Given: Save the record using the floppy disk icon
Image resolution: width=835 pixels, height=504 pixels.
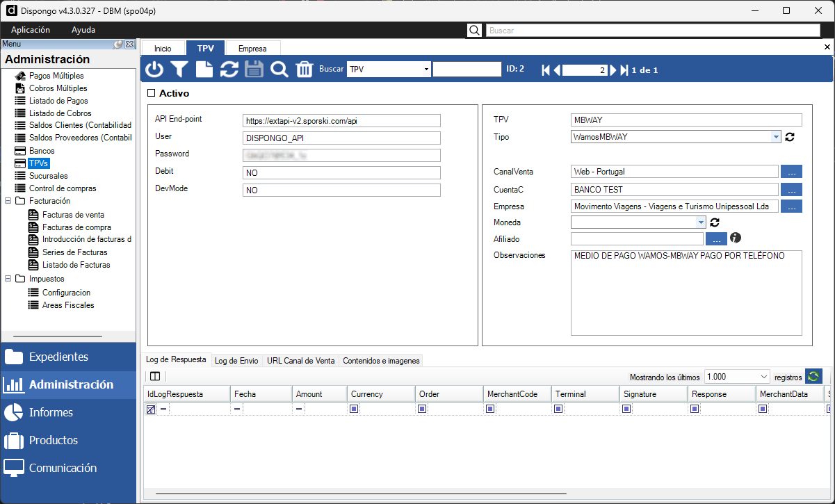Looking at the screenshot, I should [254, 70].
